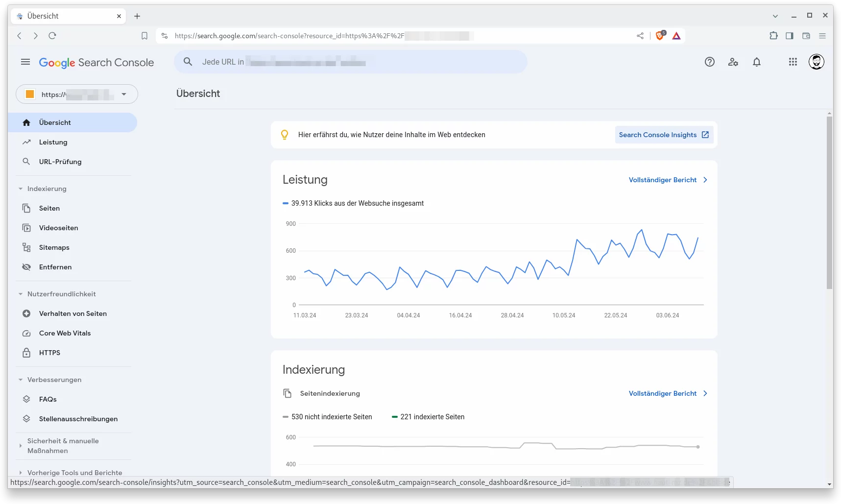Select the Übersicht browser tab

point(69,16)
